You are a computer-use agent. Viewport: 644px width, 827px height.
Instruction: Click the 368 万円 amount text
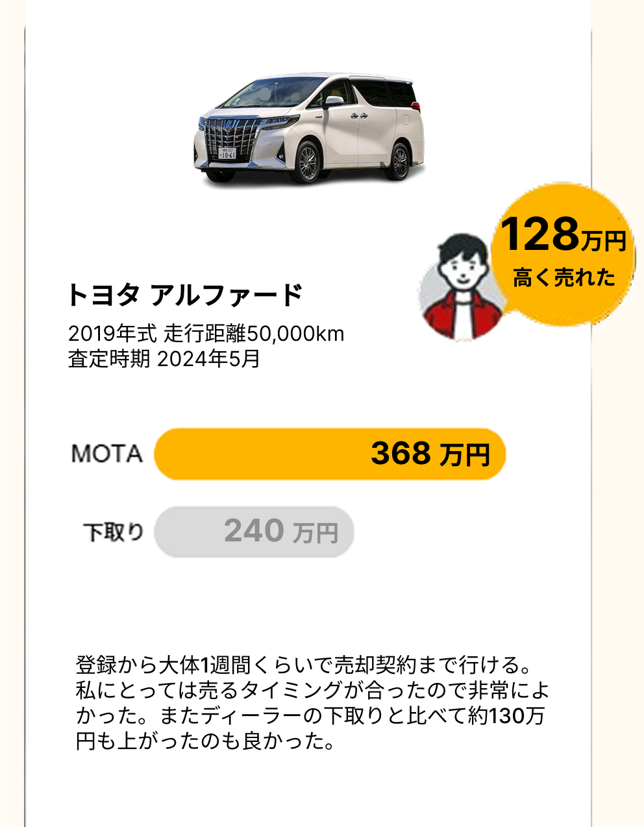click(x=430, y=453)
